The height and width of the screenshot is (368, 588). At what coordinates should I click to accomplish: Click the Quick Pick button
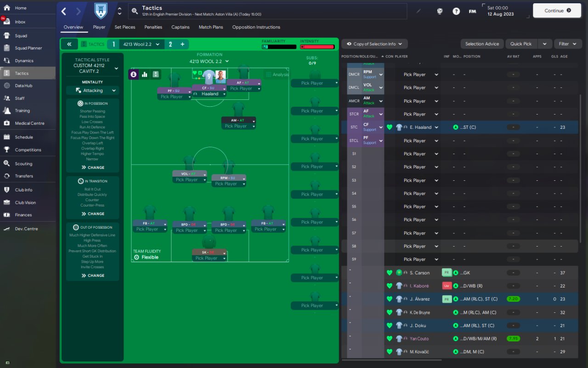(x=521, y=44)
